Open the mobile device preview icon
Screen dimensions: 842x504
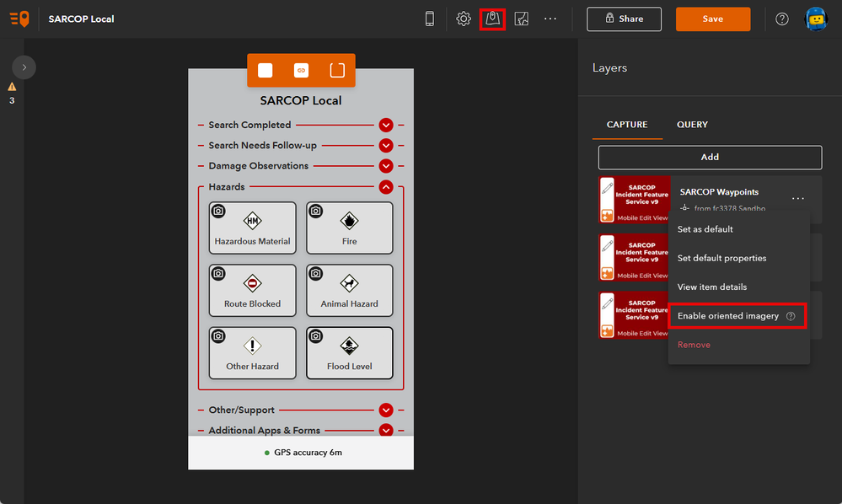pos(430,19)
